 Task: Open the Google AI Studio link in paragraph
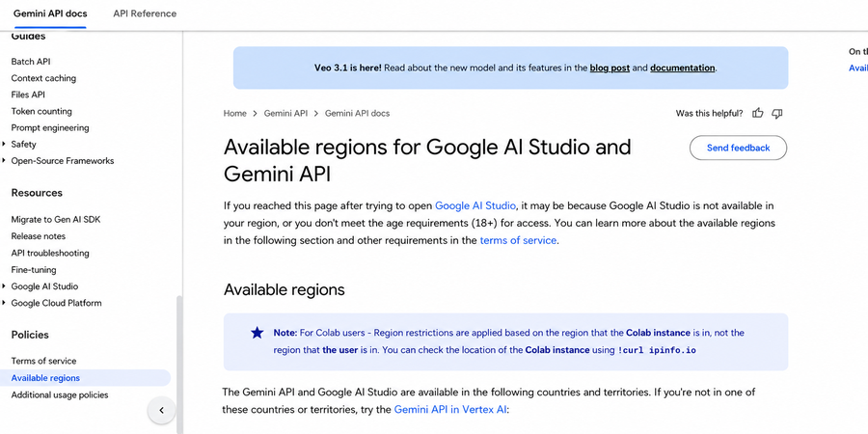coord(475,206)
